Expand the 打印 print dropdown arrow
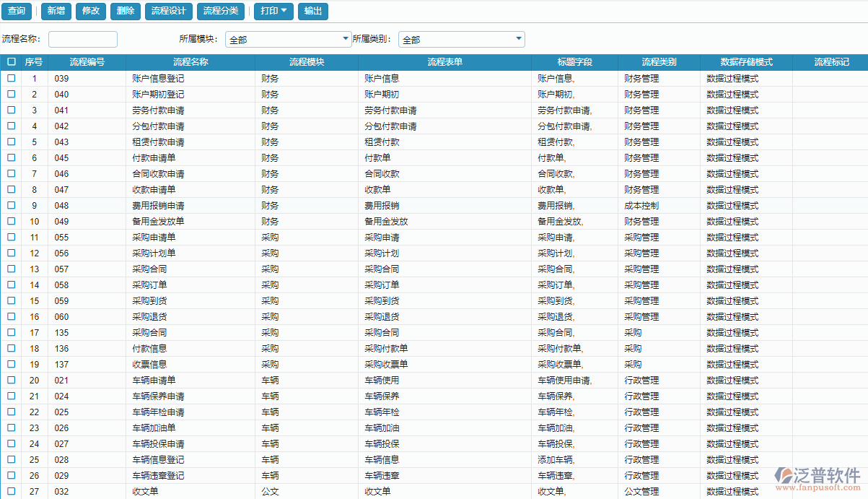Viewport: 868px width, 499px height. [x=286, y=11]
